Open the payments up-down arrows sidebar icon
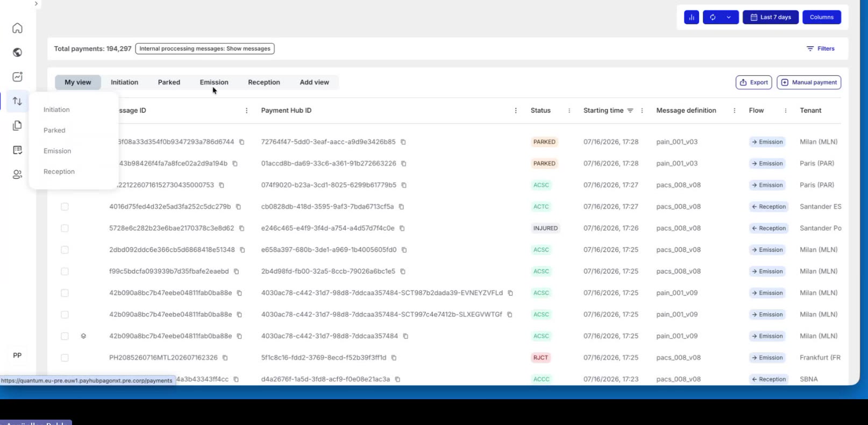 click(17, 101)
